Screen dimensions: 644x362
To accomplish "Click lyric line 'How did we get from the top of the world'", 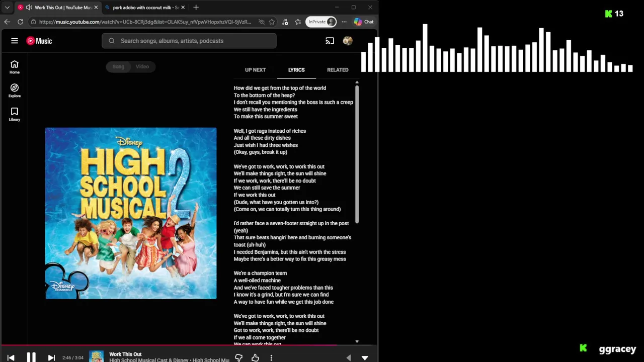I will 280,88.
